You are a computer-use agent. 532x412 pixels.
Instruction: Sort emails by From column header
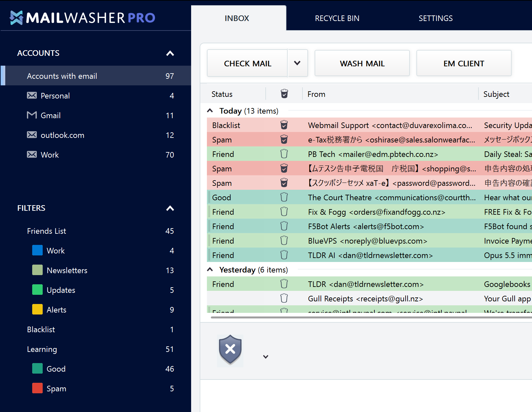pyautogui.click(x=317, y=94)
